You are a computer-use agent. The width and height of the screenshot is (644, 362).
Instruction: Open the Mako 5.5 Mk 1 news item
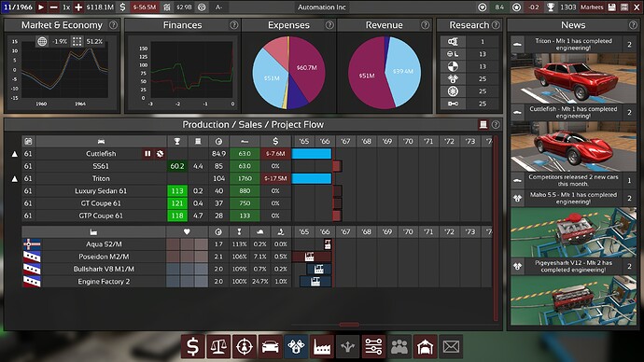pyautogui.click(x=573, y=198)
